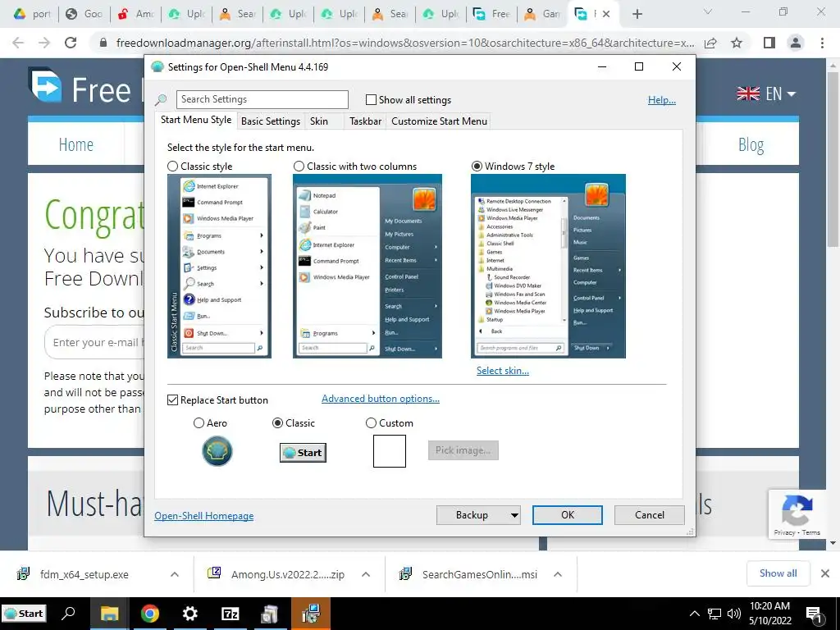The height and width of the screenshot is (630, 840).
Task: Switch to Skin tab
Action: pos(319,121)
